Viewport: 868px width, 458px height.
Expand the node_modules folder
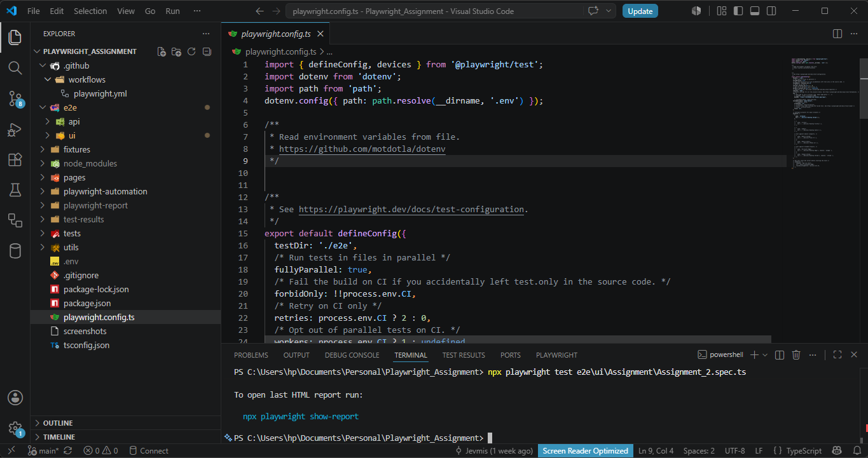click(x=90, y=163)
